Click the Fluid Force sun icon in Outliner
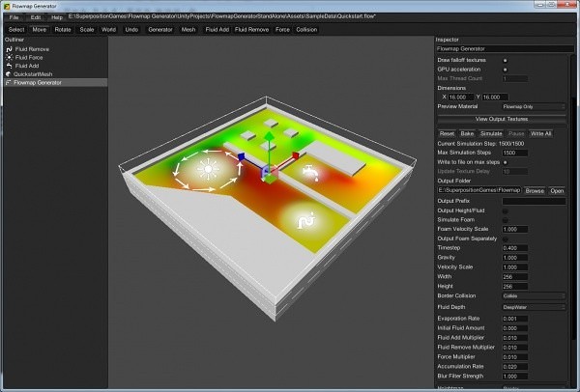 (10, 58)
